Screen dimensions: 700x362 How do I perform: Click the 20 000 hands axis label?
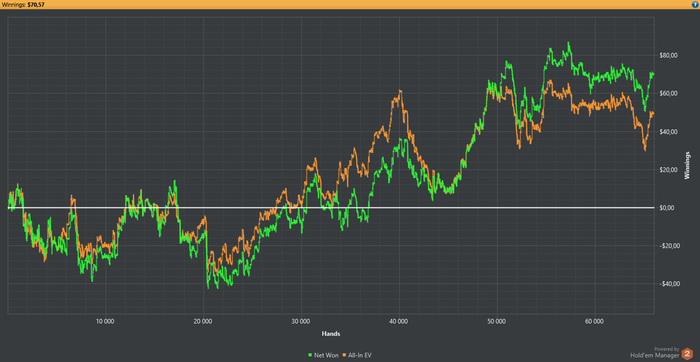click(203, 321)
